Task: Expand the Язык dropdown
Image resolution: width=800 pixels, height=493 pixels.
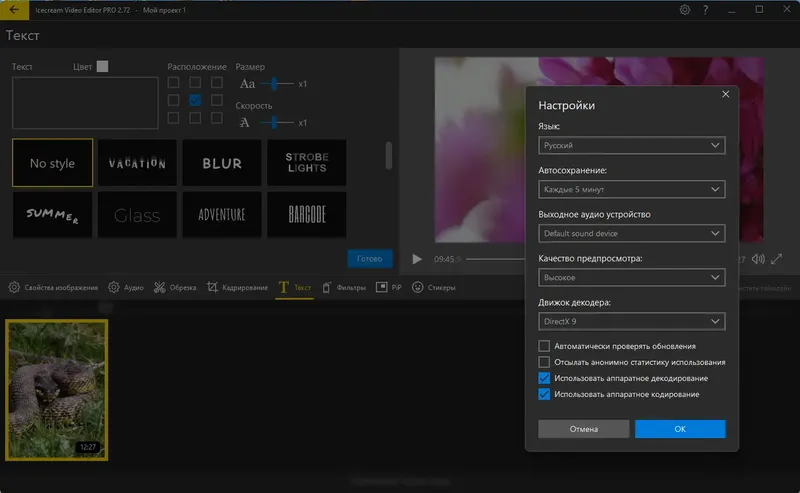Action: click(631, 146)
